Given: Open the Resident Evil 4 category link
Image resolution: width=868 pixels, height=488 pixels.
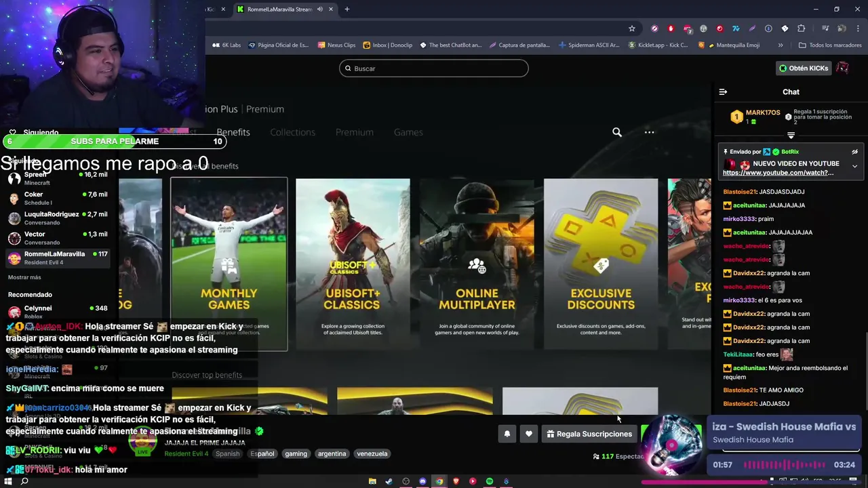Looking at the screenshot, I should 186,454.
